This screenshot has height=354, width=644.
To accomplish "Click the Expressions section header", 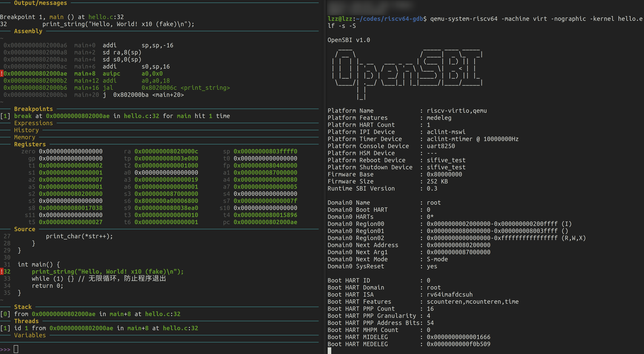I will click(x=33, y=123).
